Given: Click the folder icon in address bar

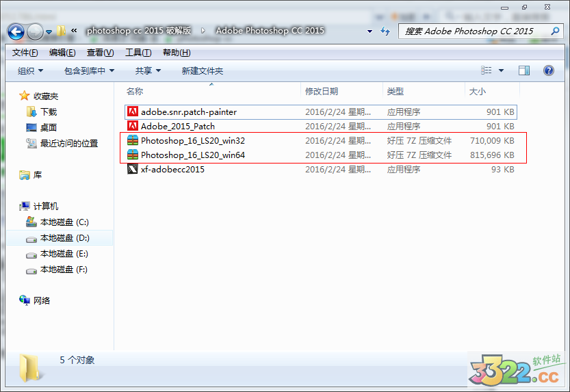Looking at the screenshot, I should click(x=62, y=31).
